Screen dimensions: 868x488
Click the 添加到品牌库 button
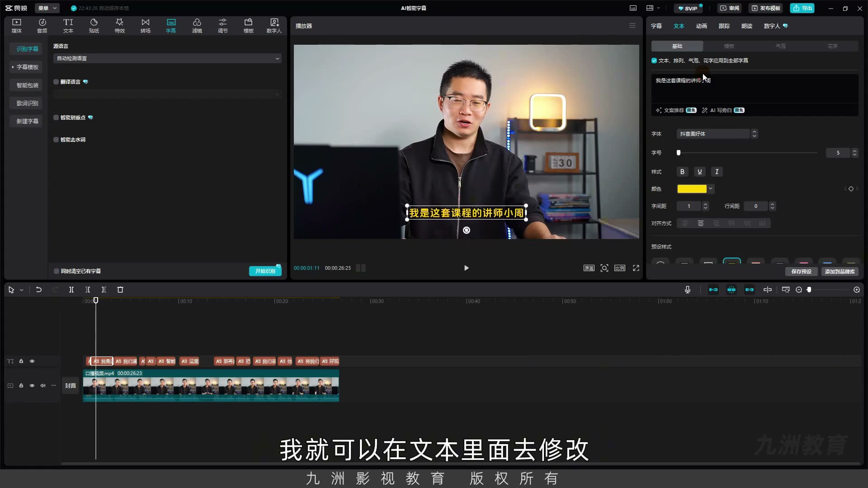click(840, 272)
